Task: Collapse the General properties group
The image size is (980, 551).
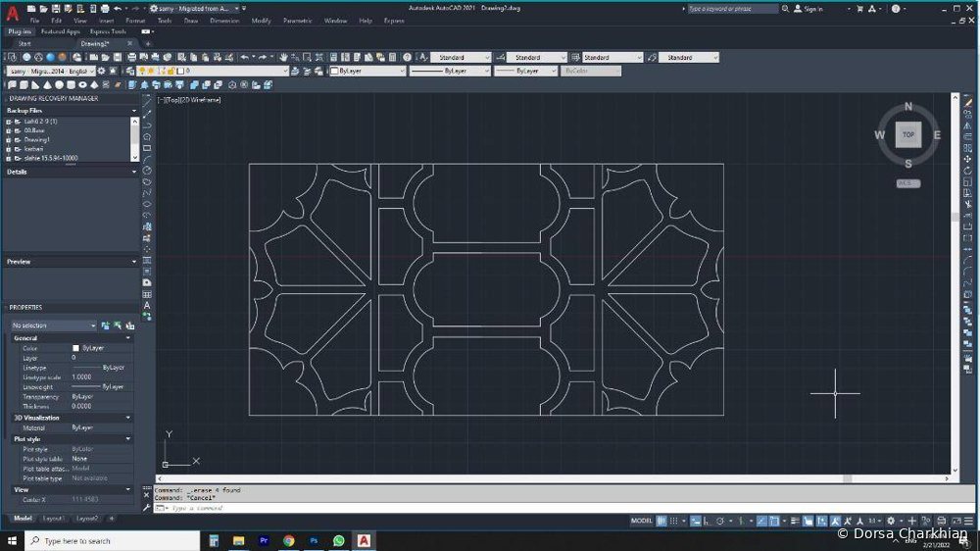Action: (x=128, y=337)
